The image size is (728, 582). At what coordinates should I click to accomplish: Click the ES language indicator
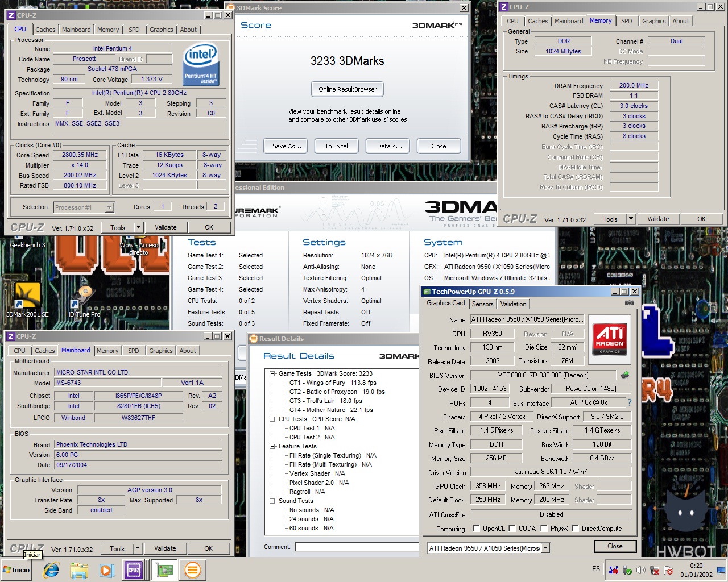pyautogui.click(x=596, y=569)
